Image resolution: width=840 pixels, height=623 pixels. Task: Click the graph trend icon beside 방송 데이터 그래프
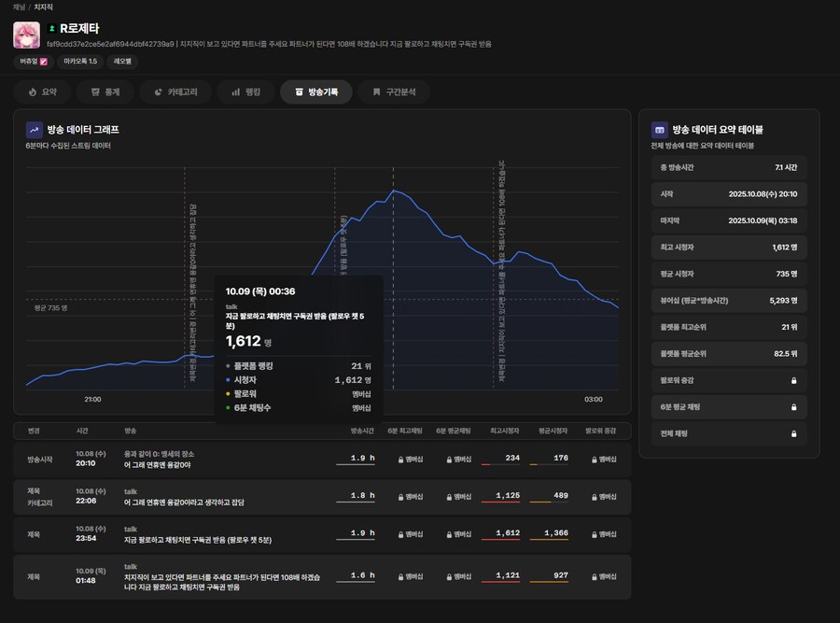35,130
